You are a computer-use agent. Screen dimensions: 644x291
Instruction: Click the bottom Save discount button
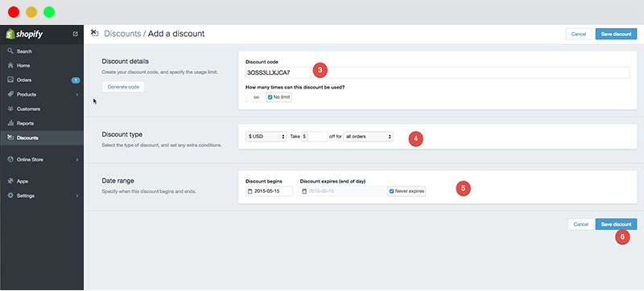pos(616,224)
